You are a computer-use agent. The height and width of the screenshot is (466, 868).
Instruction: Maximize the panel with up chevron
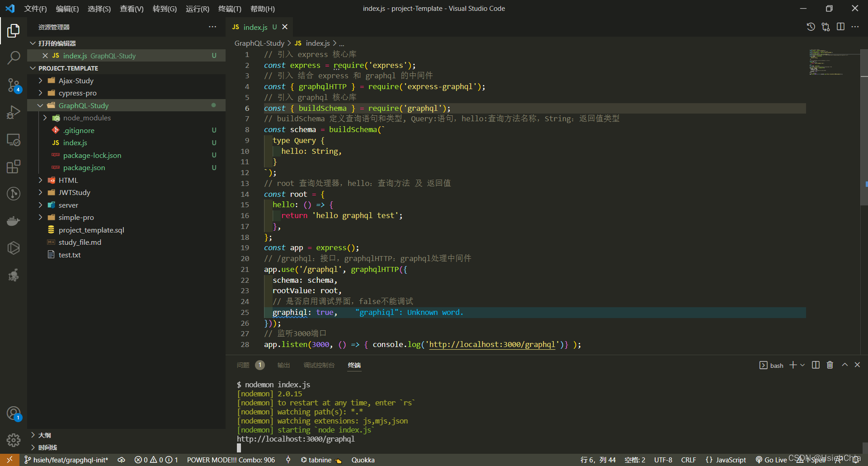click(x=844, y=365)
